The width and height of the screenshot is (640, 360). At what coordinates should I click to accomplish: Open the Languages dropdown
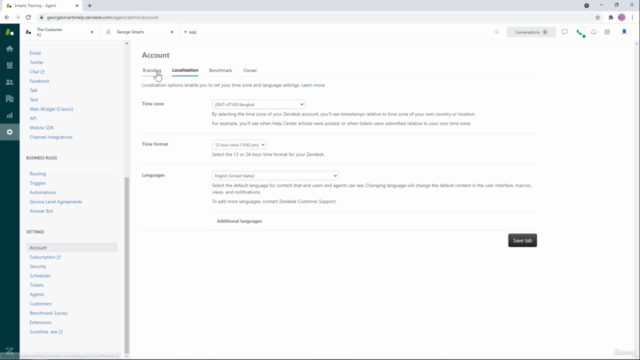pos(275,176)
